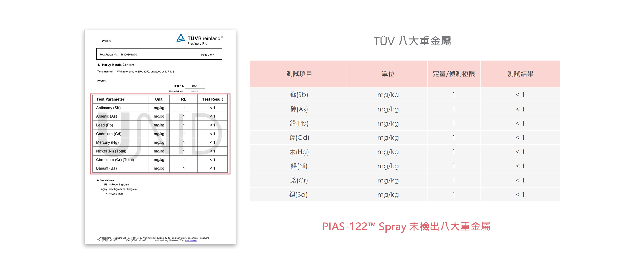Click the Test Result header in report
This screenshot has height=272, width=644.
[x=213, y=99]
